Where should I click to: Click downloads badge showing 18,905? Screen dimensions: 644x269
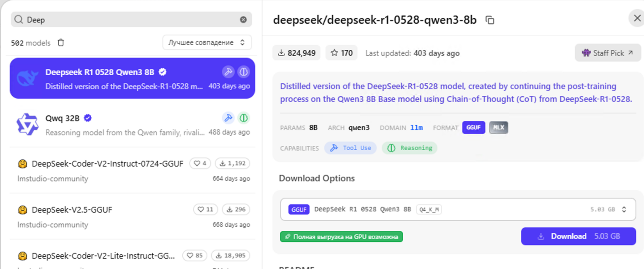click(231, 255)
